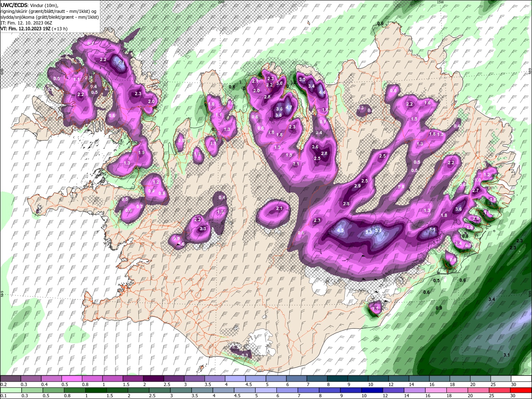Click the lavender swatch above upper-row label 4
Screen dimensions: 532x399
pyautogui.click(x=235, y=379)
